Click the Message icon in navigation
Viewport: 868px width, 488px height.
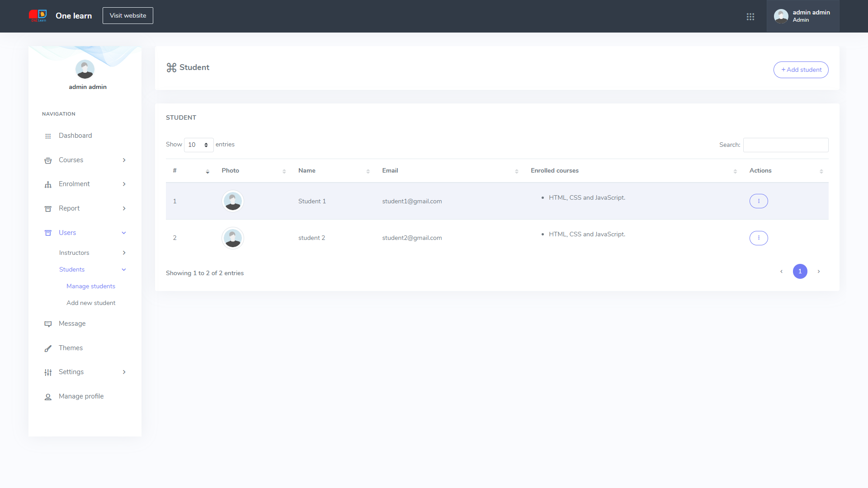(x=48, y=324)
